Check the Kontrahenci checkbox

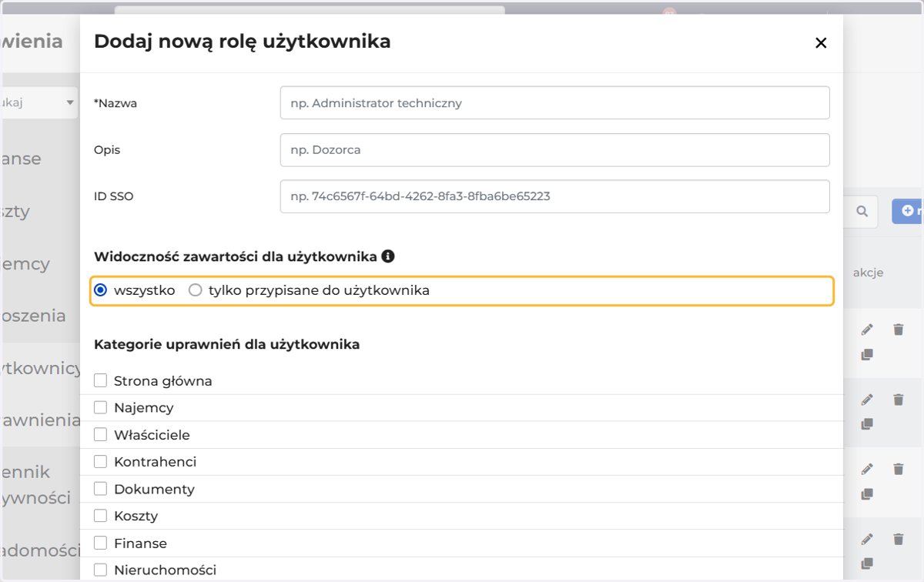[x=100, y=461]
